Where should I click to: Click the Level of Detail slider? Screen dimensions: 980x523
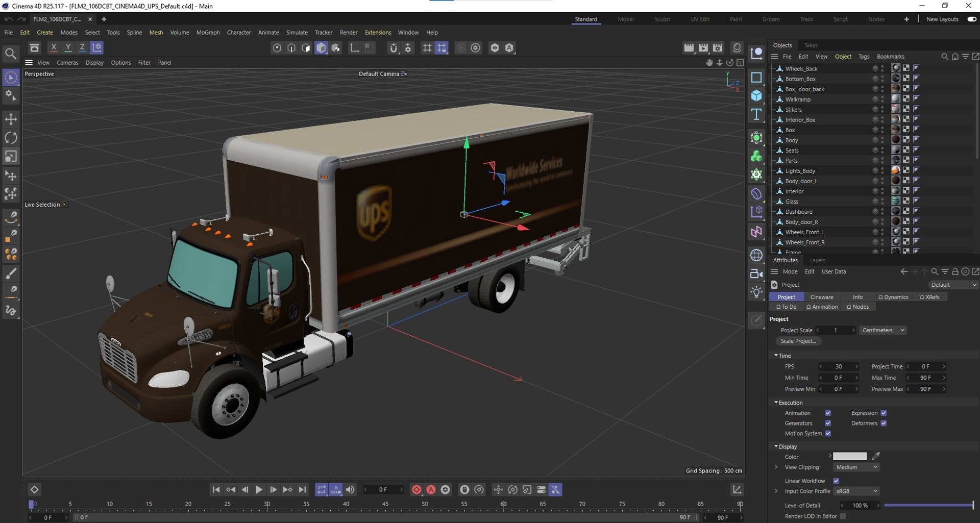tap(928, 506)
